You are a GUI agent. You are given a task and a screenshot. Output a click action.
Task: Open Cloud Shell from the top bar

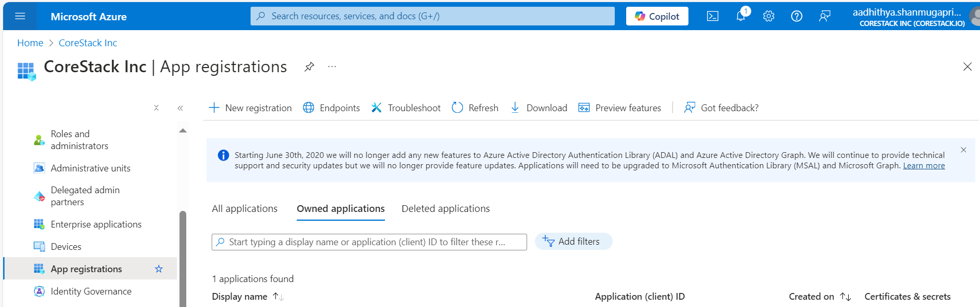tap(713, 16)
